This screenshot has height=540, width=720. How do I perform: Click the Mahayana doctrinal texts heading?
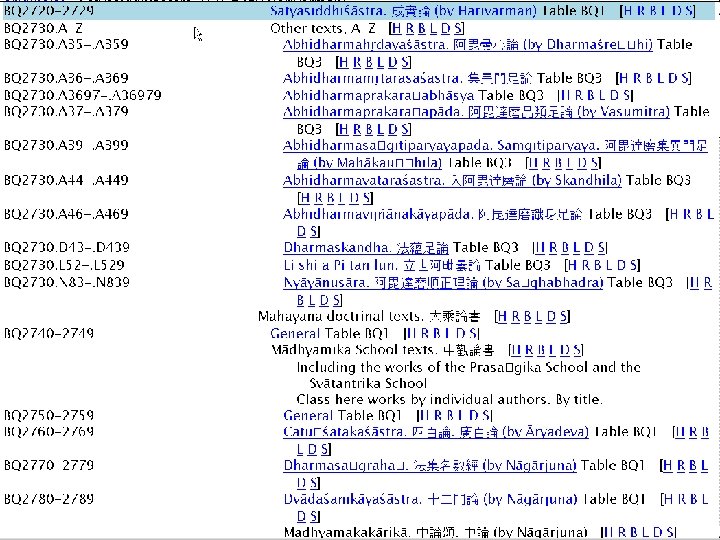pyautogui.click(x=370, y=316)
